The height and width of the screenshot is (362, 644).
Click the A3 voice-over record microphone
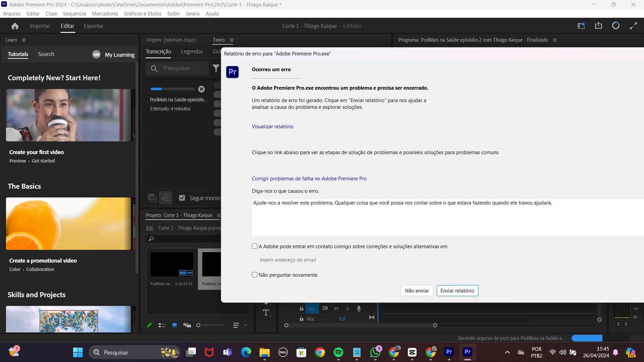[x=359, y=308]
